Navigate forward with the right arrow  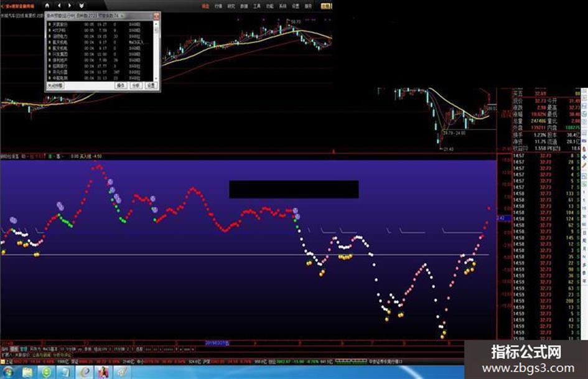tap(70, 6)
